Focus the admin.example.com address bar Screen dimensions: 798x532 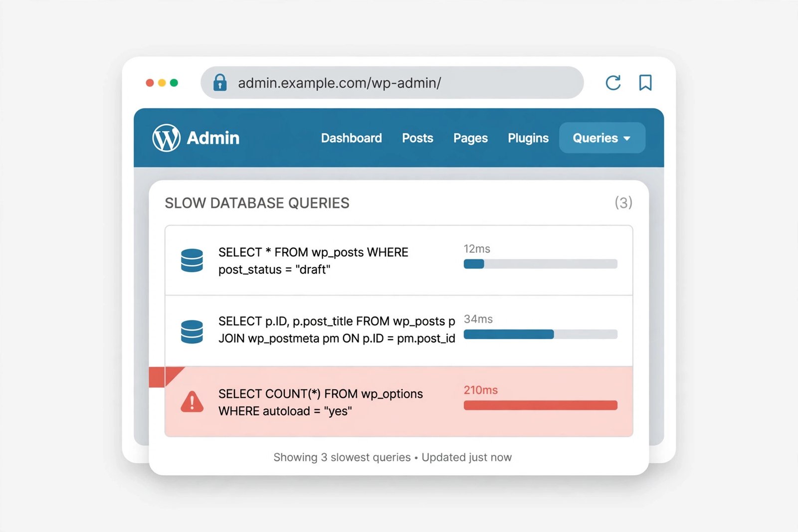(392, 82)
